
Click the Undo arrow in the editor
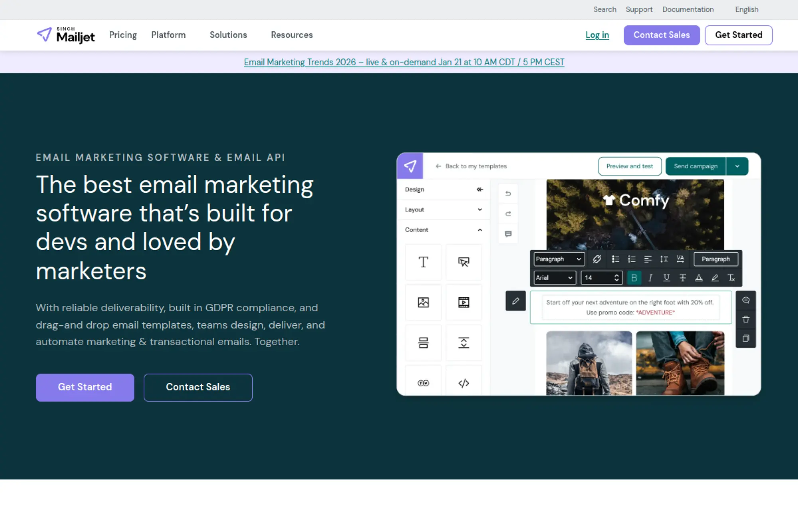coord(508,193)
